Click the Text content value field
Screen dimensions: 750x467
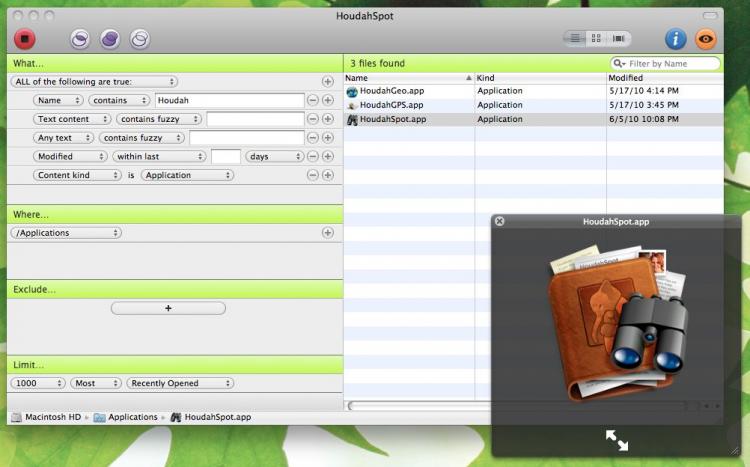(255, 119)
